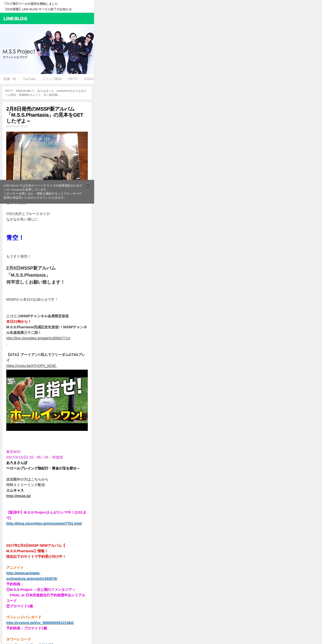Select the ニコニコ動画 tab
322x644 pixels.
tap(52, 79)
